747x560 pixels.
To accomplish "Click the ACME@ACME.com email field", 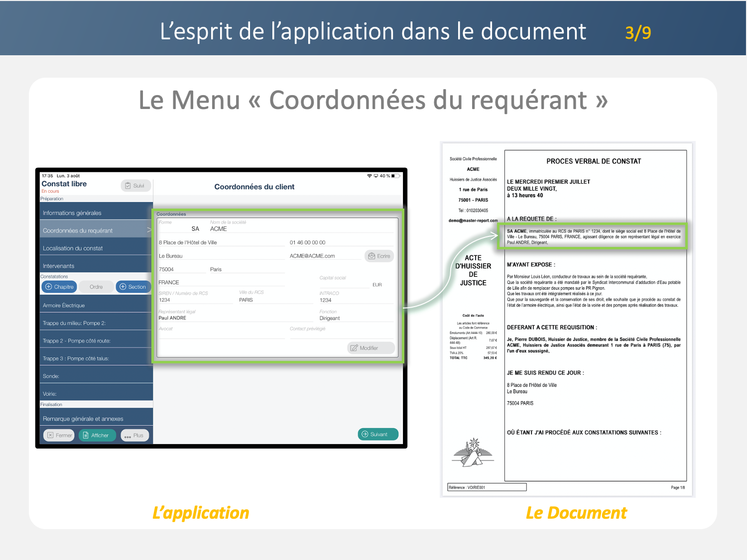I will [324, 256].
